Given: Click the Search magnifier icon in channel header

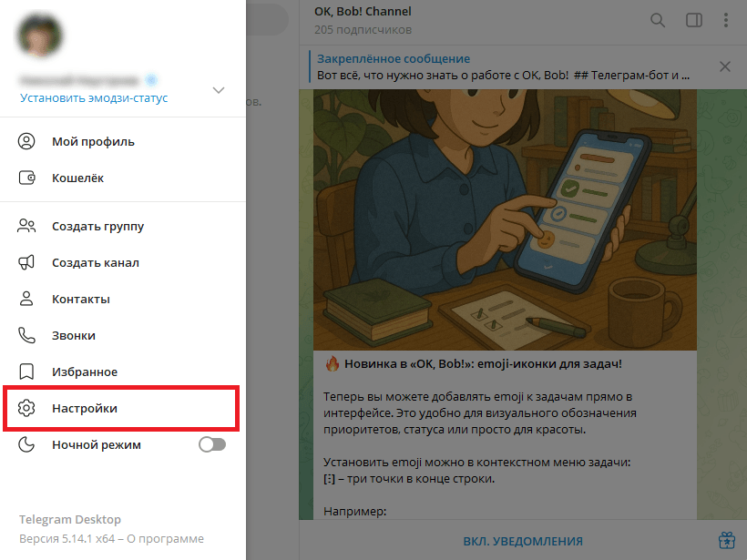Looking at the screenshot, I should (x=658, y=20).
